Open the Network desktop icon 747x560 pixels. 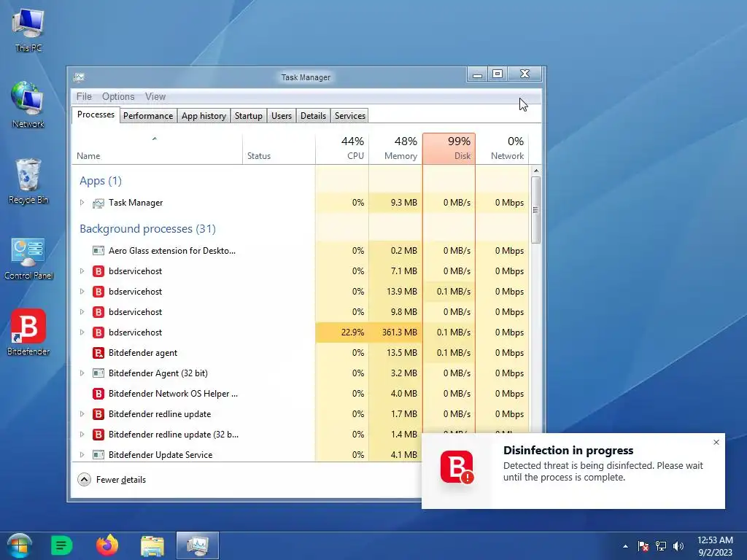point(28,105)
